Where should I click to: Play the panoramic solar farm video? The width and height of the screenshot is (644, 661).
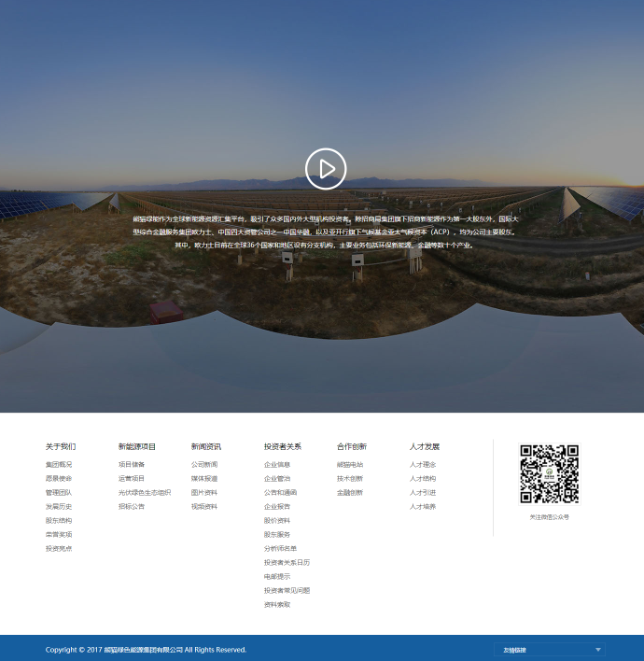click(x=326, y=169)
